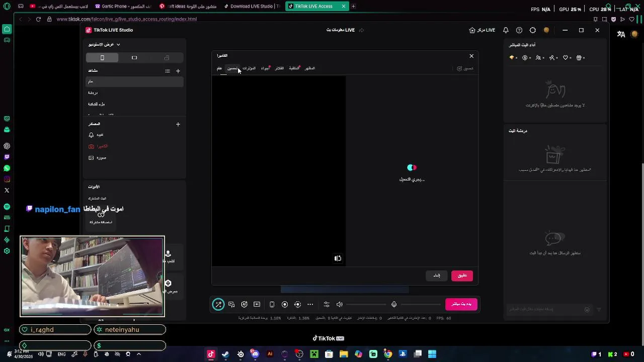This screenshot has width=644, height=362.
Task: Select landscape layout mode
Action: coord(134,58)
